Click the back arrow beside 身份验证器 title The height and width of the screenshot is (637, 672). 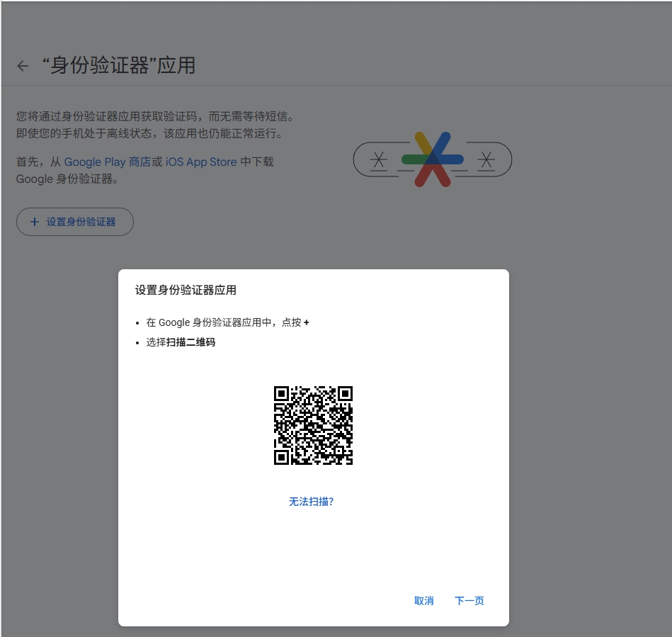click(x=23, y=66)
